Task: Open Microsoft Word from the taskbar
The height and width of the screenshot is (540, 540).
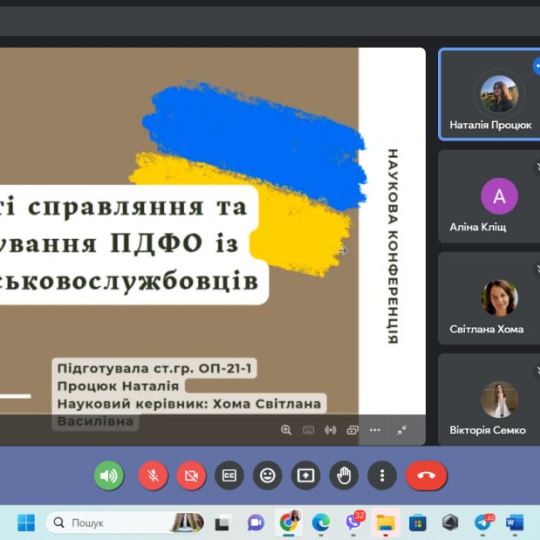Action: point(515,522)
